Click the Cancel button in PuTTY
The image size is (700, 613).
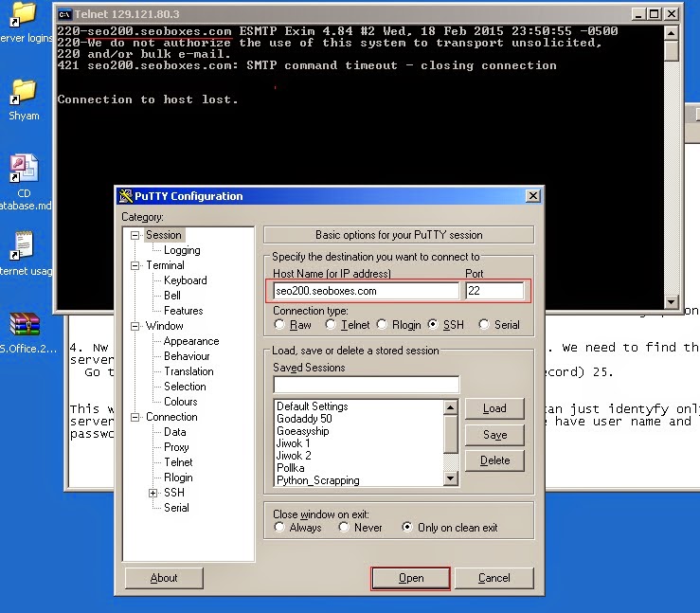[x=494, y=578]
